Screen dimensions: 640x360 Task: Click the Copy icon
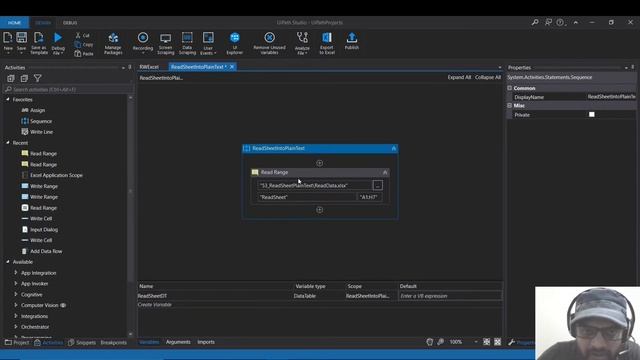point(78,44)
